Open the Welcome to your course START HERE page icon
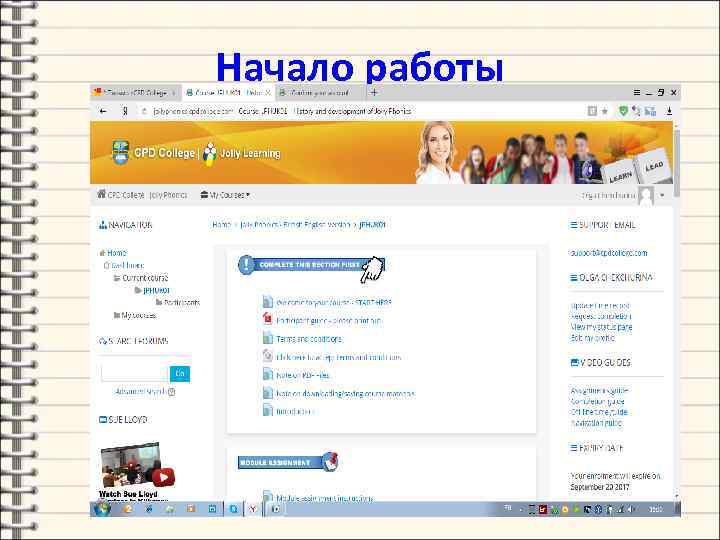The height and width of the screenshot is (540, 720). tap(268, 302)
